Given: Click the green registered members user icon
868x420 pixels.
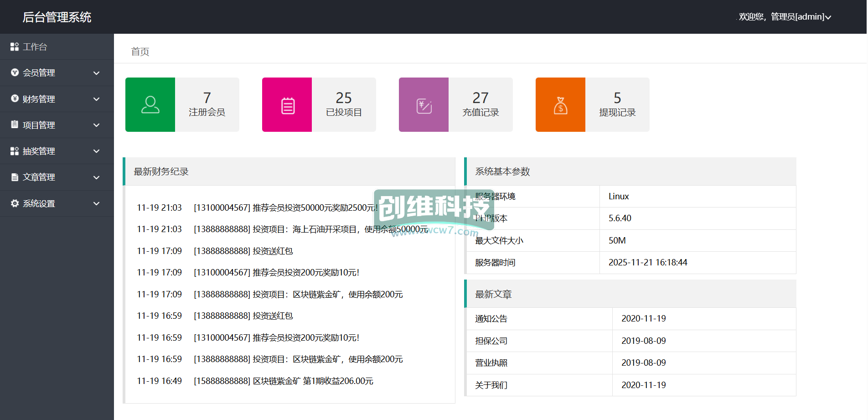Looking at the screenshot, I should (150, 104).
